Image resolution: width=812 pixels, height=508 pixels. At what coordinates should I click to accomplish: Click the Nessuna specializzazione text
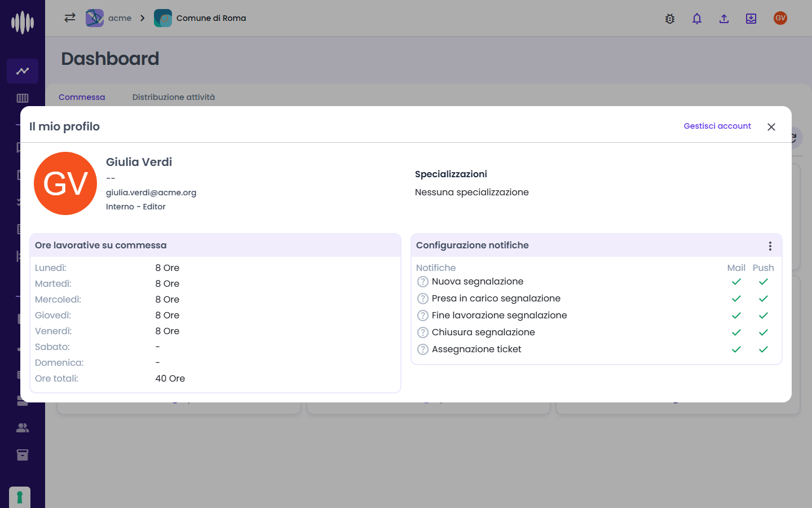click(x=472, y=192)
